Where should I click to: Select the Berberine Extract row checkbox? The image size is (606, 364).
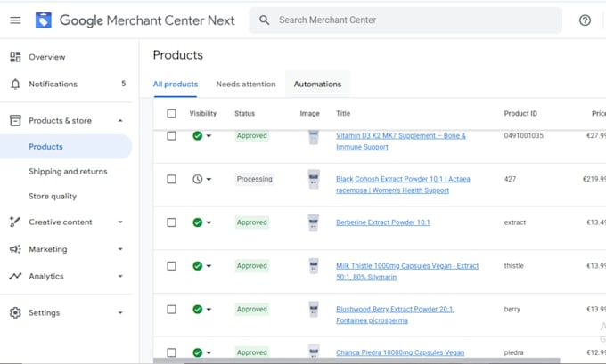tap(172, 222)
